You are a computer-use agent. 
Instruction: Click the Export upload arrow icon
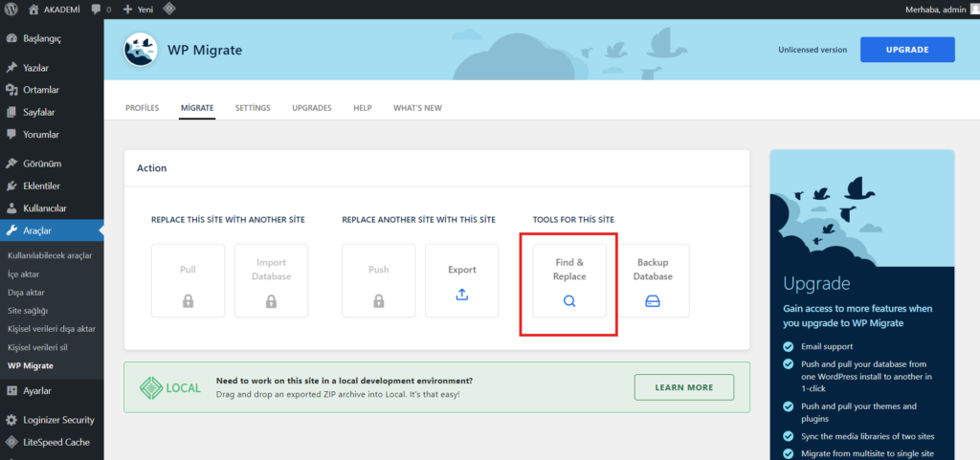pyautogui.click(x=462, y=295)
